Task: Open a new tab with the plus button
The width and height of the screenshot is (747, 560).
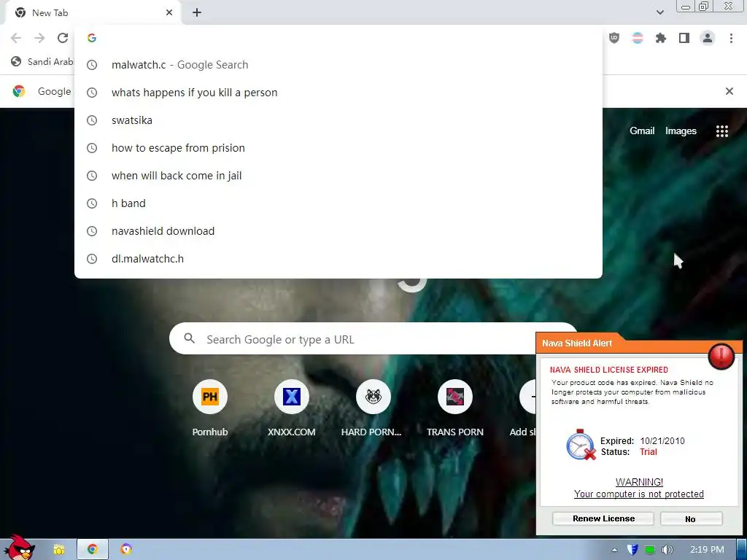Action: pos(197,13)
